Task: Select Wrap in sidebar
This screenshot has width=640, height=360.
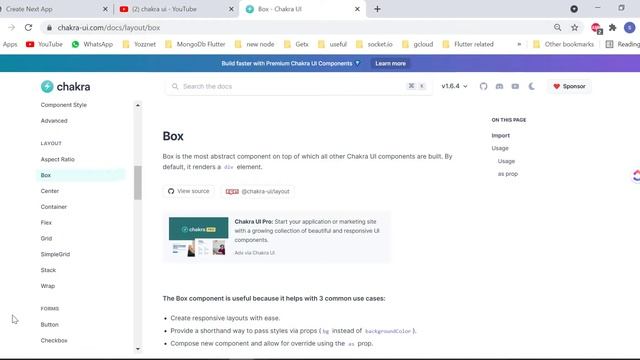Action: (x=48, y=286)
